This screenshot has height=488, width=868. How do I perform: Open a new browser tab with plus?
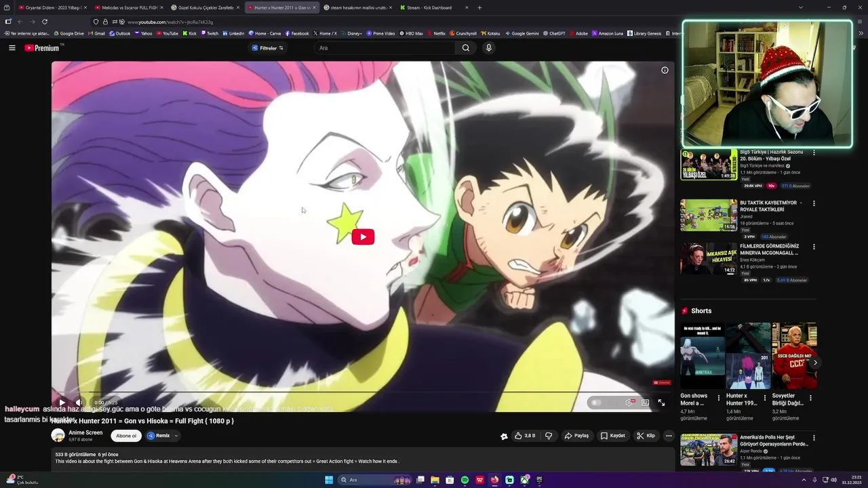coord(479,7)
